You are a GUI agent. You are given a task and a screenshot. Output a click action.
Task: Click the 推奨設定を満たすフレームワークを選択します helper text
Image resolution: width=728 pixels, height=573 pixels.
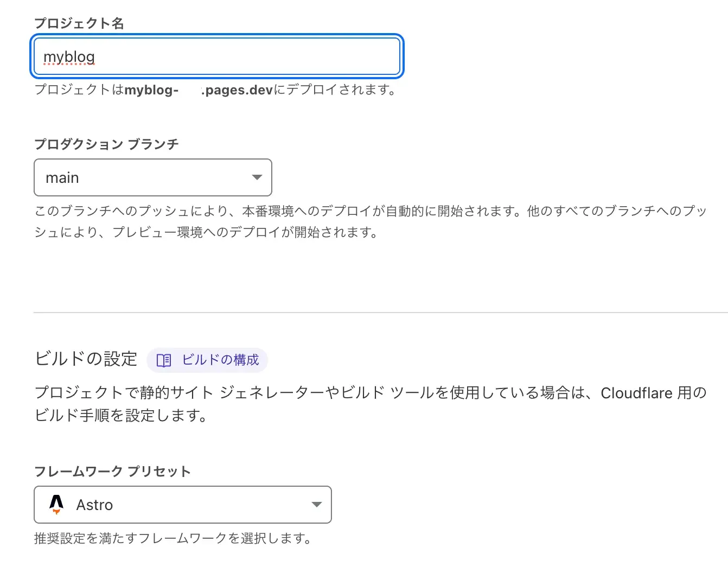point(173,538)
